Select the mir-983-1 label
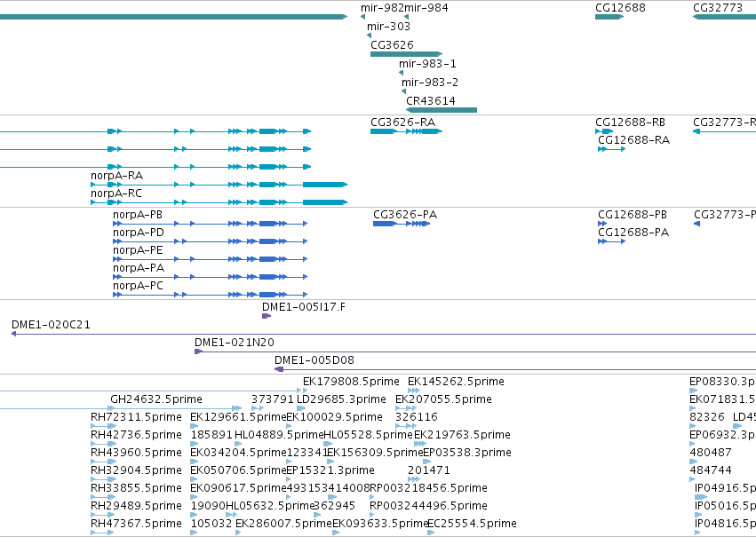756x537 pixels. 427,64
